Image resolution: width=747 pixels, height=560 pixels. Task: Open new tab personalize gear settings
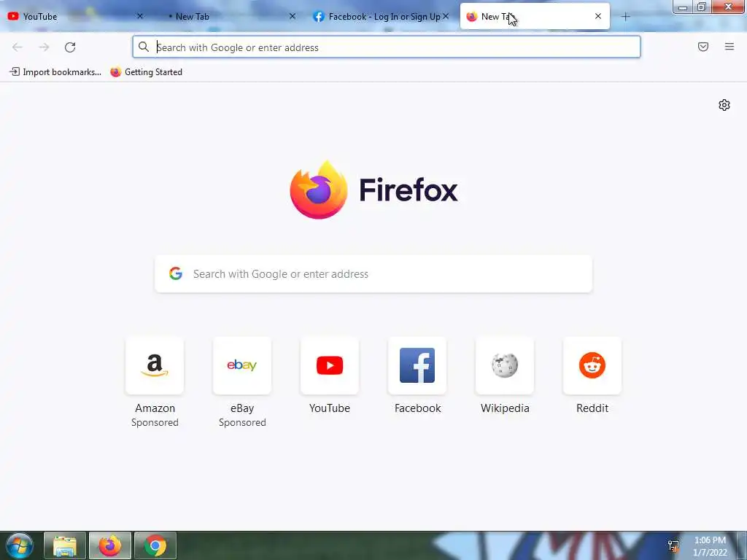tap(724, 105)
